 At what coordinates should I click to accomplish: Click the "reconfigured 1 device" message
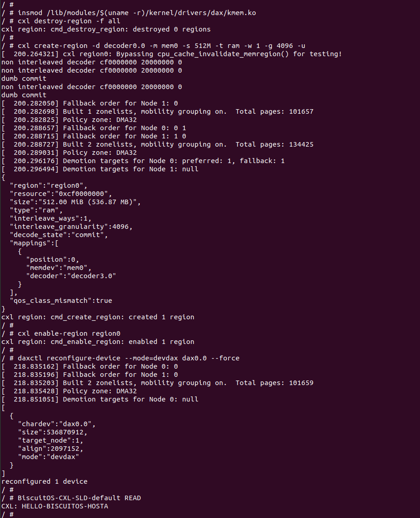click(44, 481)
